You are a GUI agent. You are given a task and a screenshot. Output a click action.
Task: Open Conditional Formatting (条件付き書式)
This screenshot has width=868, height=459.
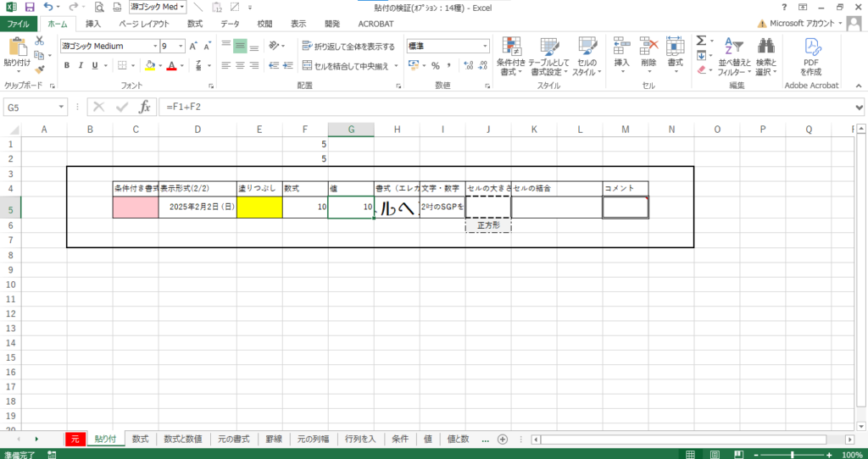pyautogui.click(x=510, y=56)
